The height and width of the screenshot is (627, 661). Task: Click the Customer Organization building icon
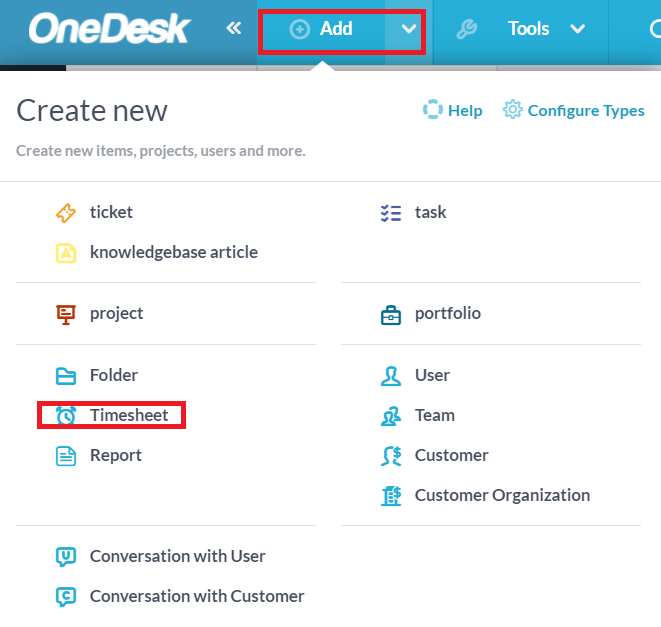click(x=391, y=495)
